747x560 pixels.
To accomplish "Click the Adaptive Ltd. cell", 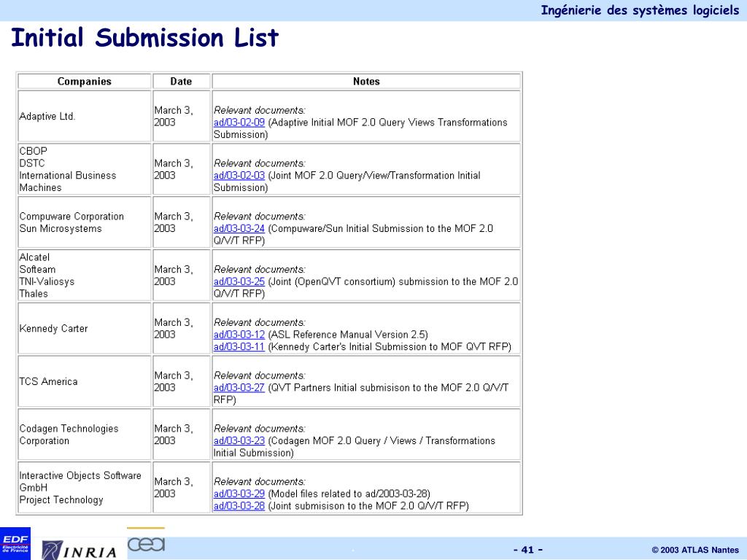I will (85, 116).
